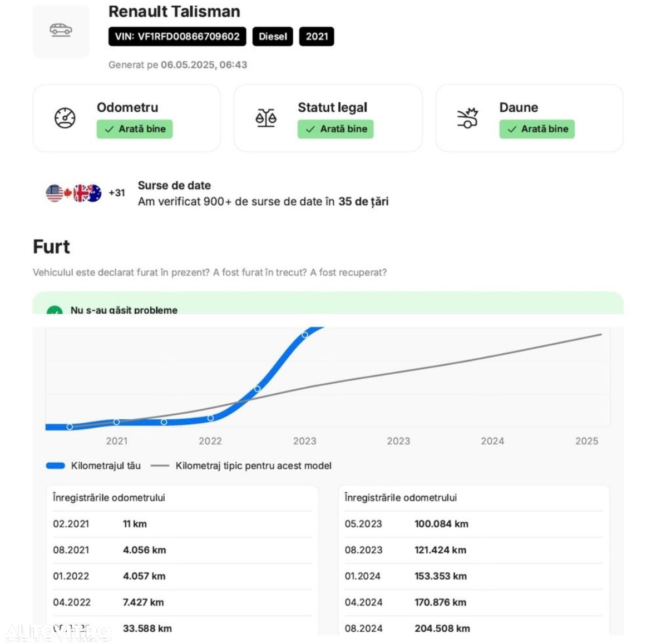656x644 pixels.
Task: Click Kilometraj tipic pentru acest model label
Action: (254, 466)
